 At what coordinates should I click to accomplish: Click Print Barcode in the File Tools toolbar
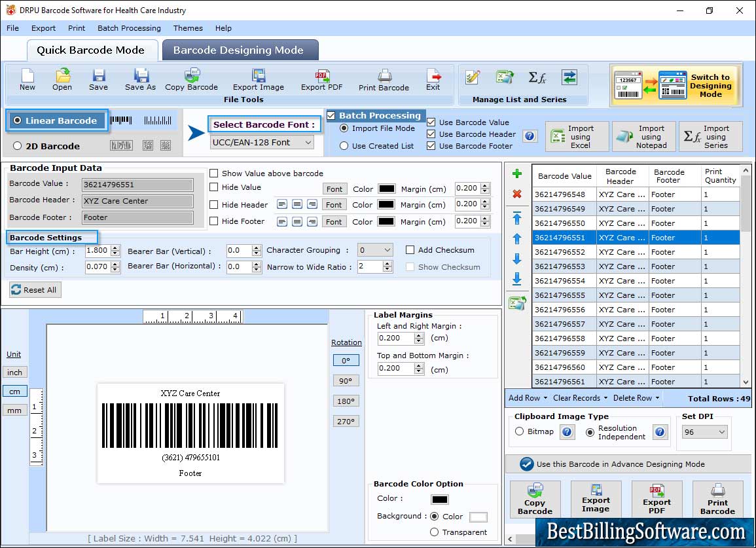pyautogui.click(x=384, y=80)
